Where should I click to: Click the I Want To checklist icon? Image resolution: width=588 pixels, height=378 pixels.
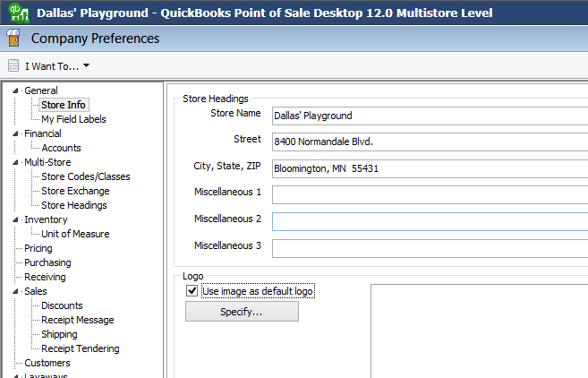click(13, 65)
